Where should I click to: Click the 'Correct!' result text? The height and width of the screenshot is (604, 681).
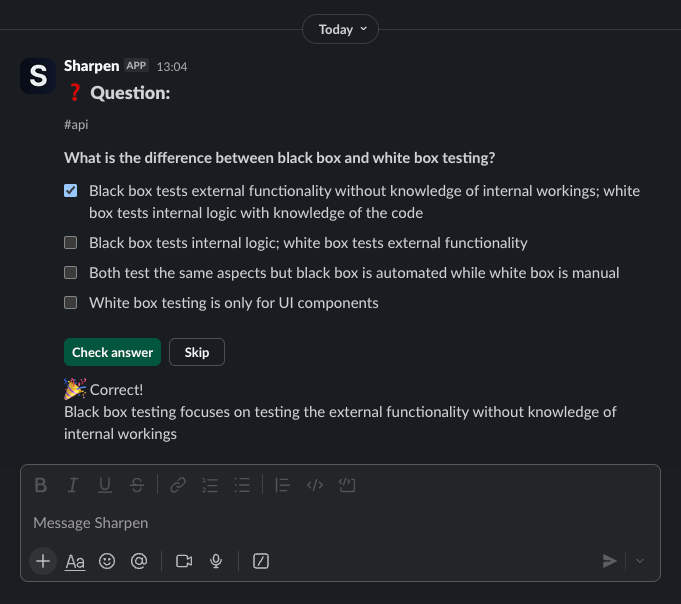click(x=116, y=390)
